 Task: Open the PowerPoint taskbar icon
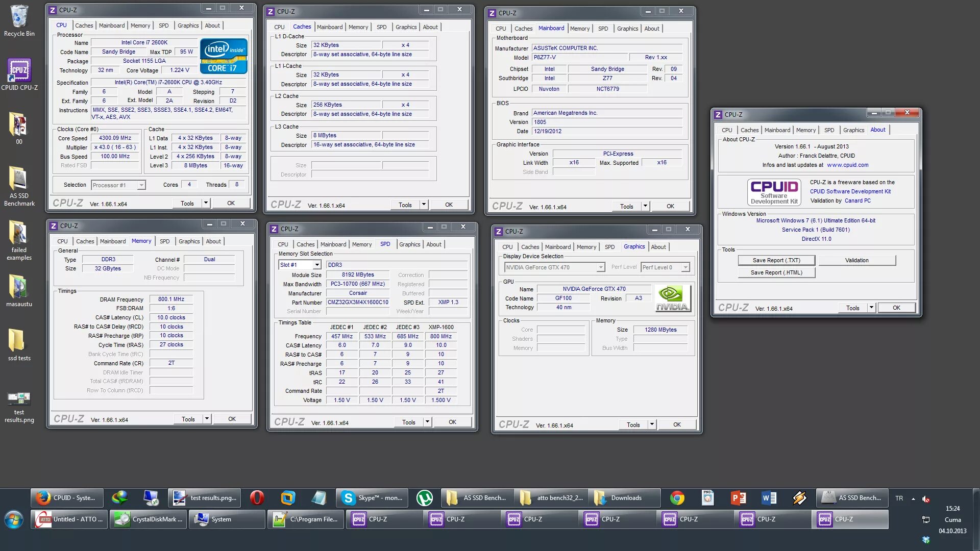pyautogui.click(x=738, y=498)
